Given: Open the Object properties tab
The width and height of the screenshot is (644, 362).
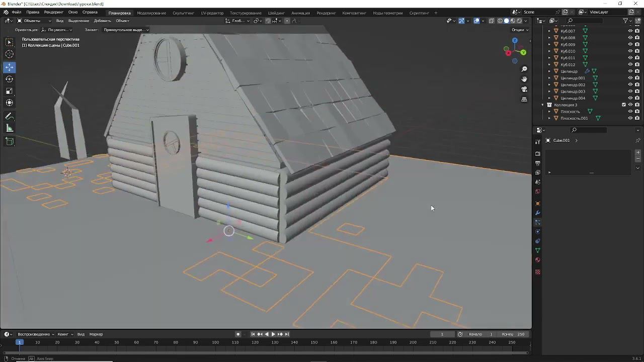Looking at the screenshot, I should click(538, 204).
